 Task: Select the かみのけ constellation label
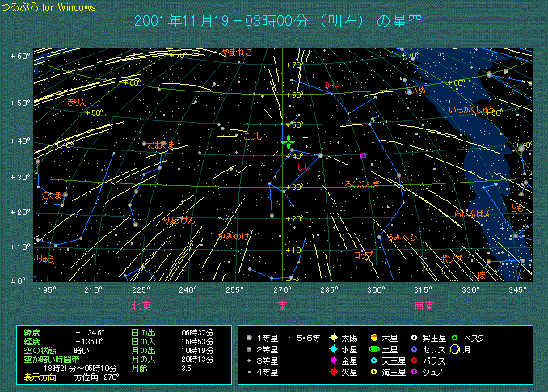(233, 236)
